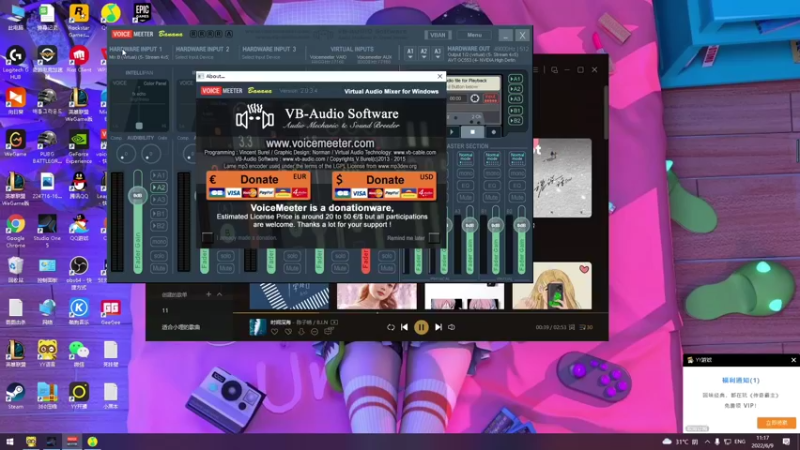Select device for Hardware Input 2
Image resolution: width=800 pixels, height=450 pixels.
194,57
